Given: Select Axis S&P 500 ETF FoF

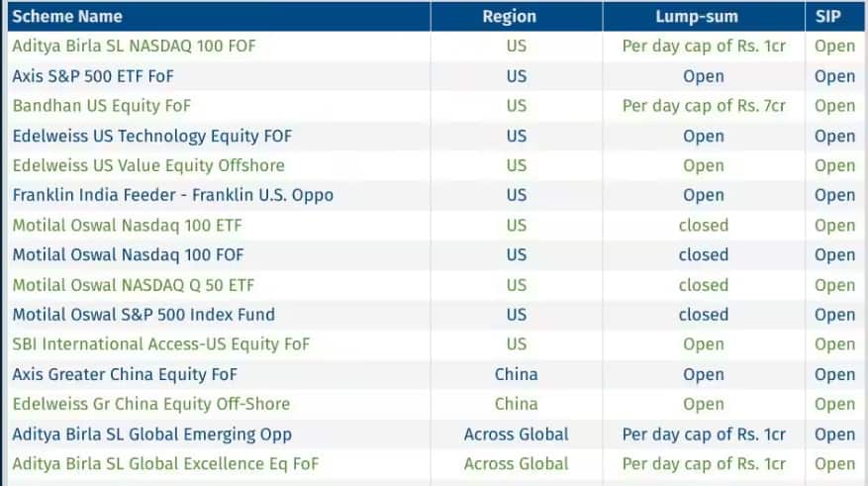Looking at the screenshot, I should point(94,76).
